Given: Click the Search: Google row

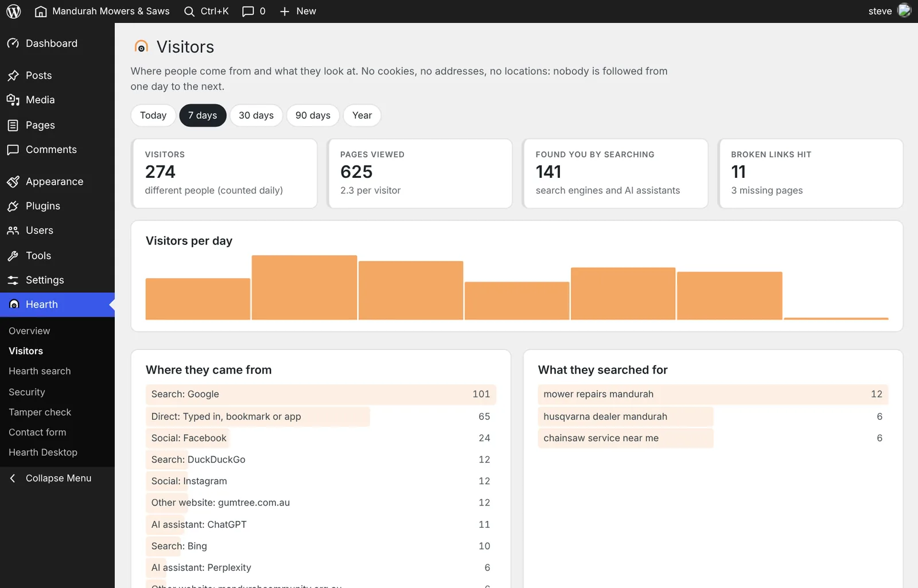Looking at the screenshot, I should coord(321,394).
